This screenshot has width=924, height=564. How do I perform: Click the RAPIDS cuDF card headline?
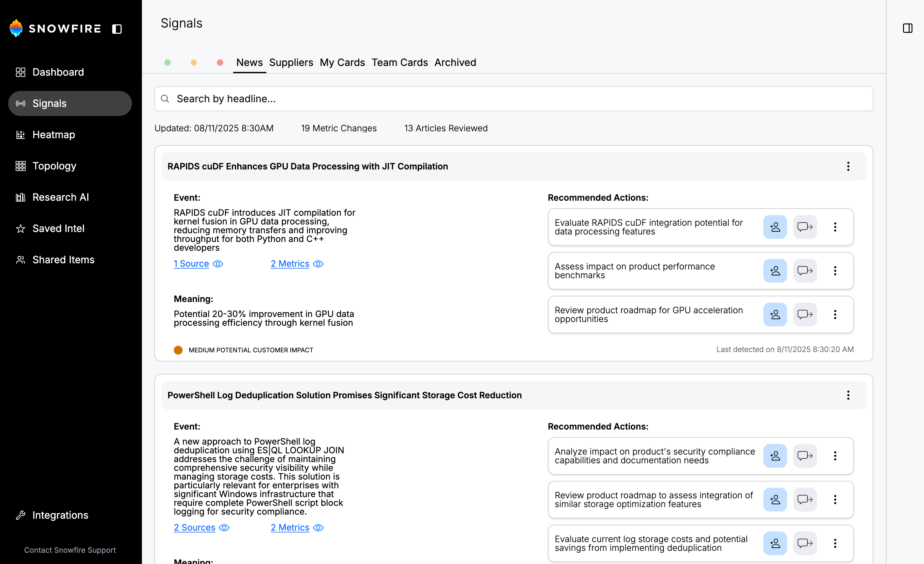click(x=308, y=167)
